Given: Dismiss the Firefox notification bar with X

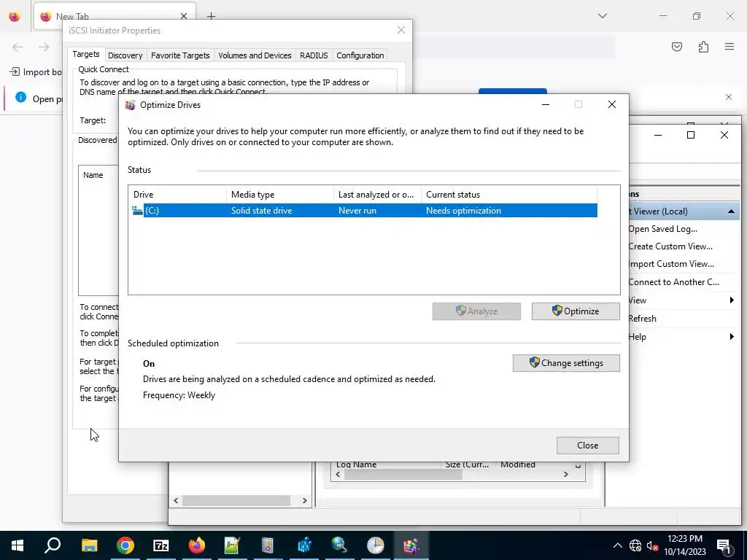Looking at the screenshot, I should tap(729, 97).
